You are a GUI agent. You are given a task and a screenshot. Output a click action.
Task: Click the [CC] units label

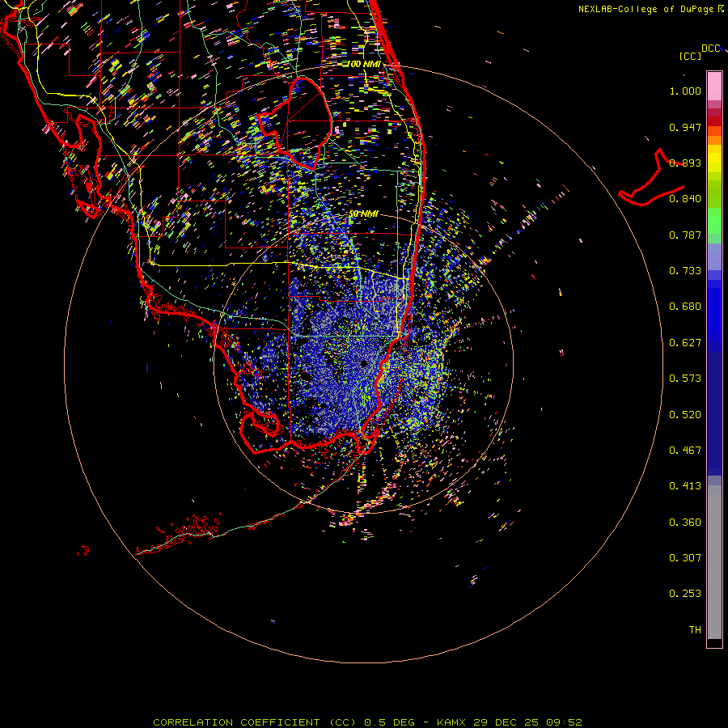pos(690,56)
